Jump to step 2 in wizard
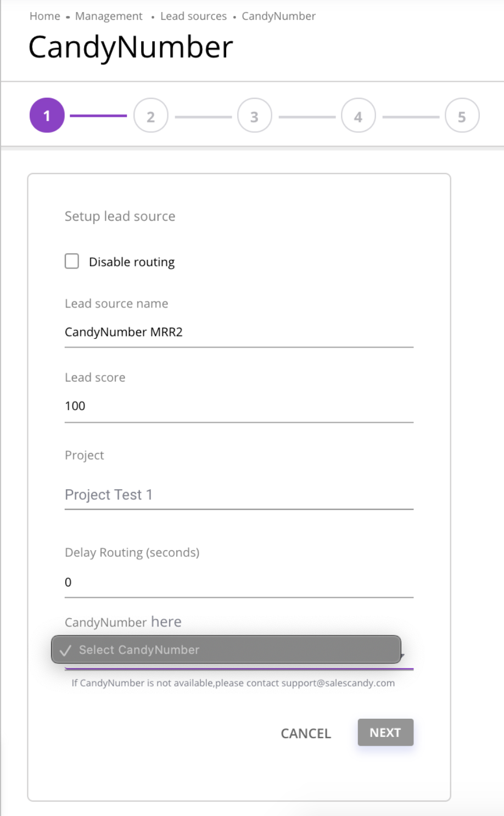The width and height of the screenshot is (504, 816). 150,116
